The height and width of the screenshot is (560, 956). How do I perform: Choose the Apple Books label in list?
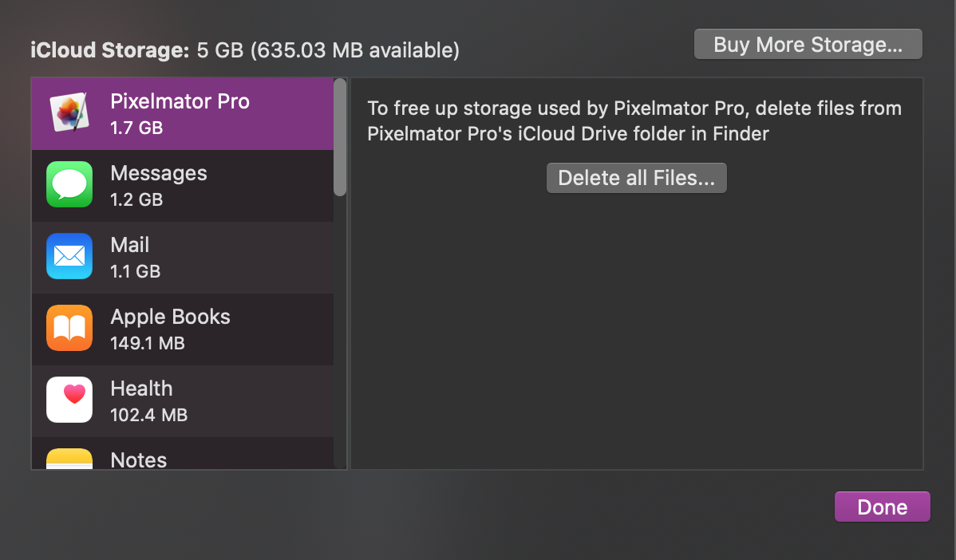[170, 317]
